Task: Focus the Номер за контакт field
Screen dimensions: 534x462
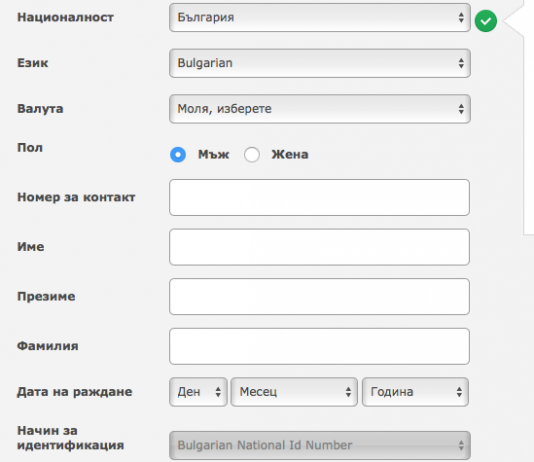Action: (319, 197)
